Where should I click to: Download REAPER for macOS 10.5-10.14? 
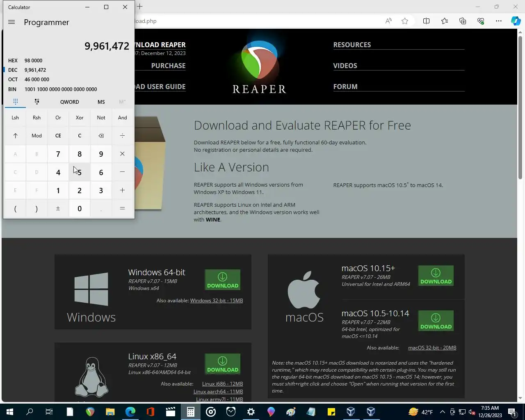click(436, 321)
